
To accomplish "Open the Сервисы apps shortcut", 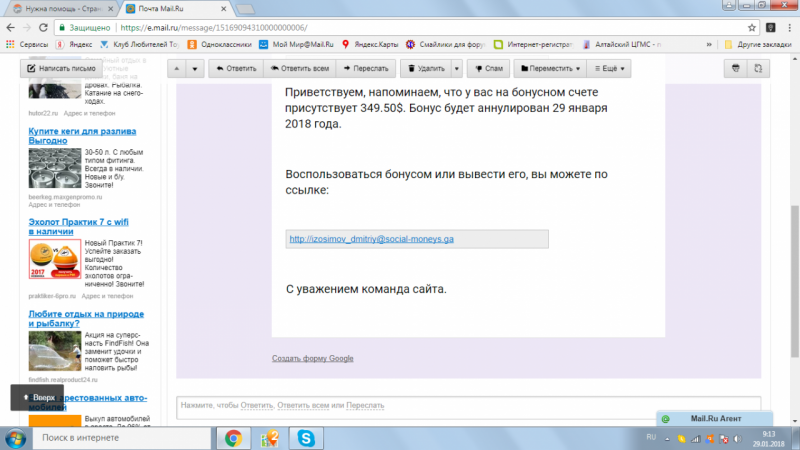I will [27, 44].
